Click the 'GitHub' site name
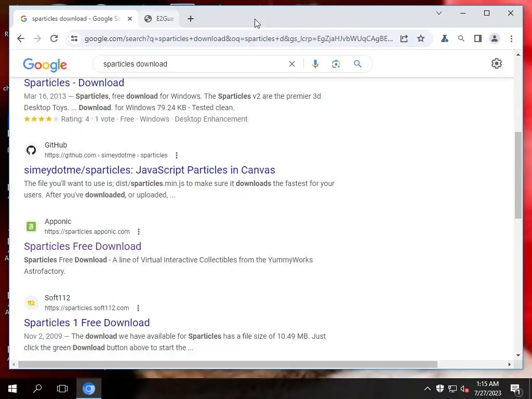Screen dimensions: 532x399 (x=56, y=145)
